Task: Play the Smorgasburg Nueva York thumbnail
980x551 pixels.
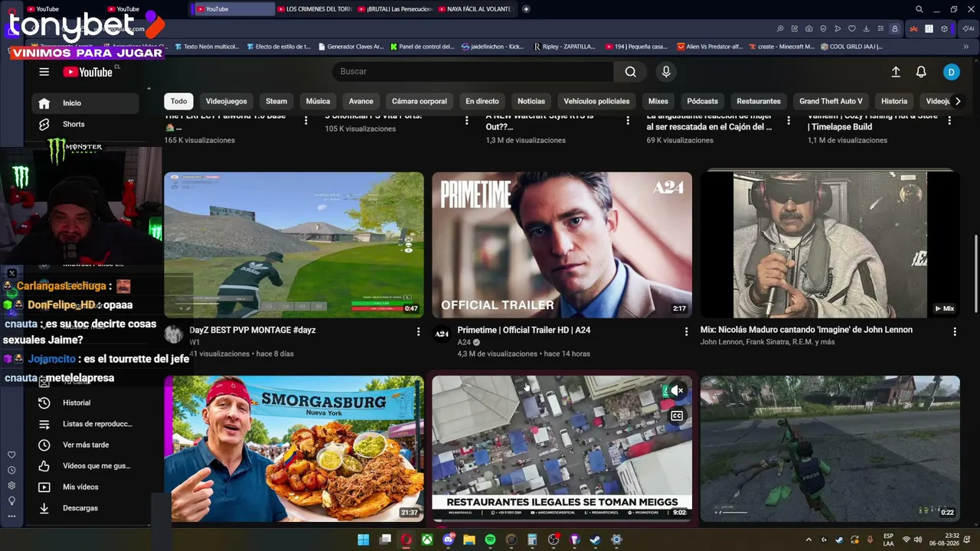Action: tap(294, 448)
